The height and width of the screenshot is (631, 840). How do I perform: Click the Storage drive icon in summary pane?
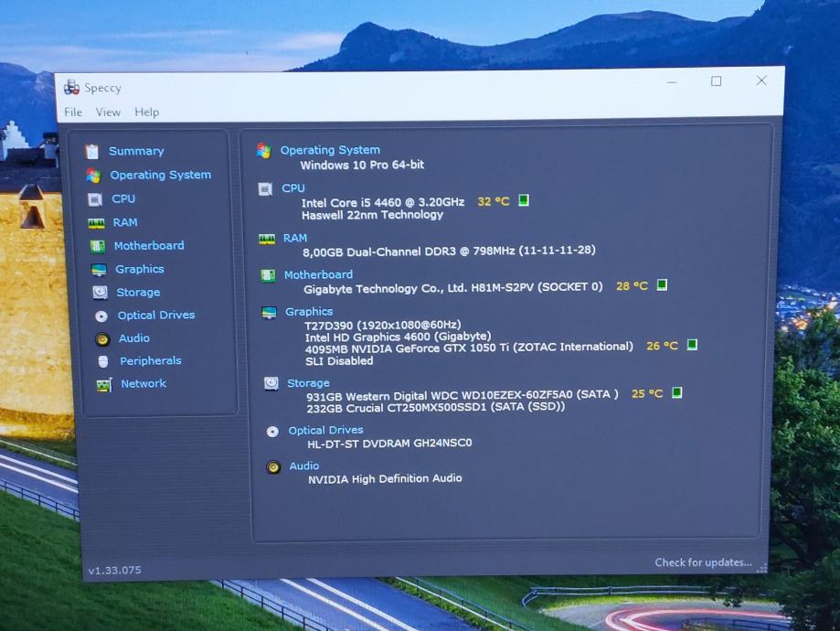pos(271,384)
